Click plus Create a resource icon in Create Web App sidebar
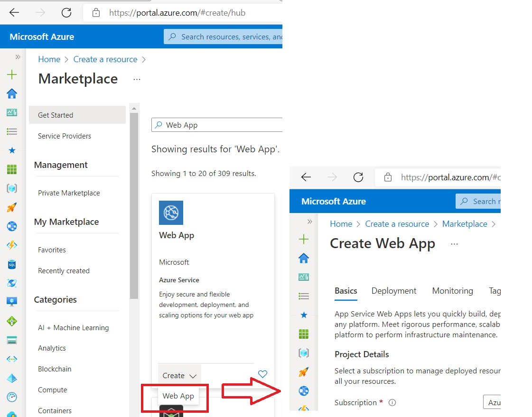This screenshot has width=532, height=417. pyautogui.click(x=304, y=239)
